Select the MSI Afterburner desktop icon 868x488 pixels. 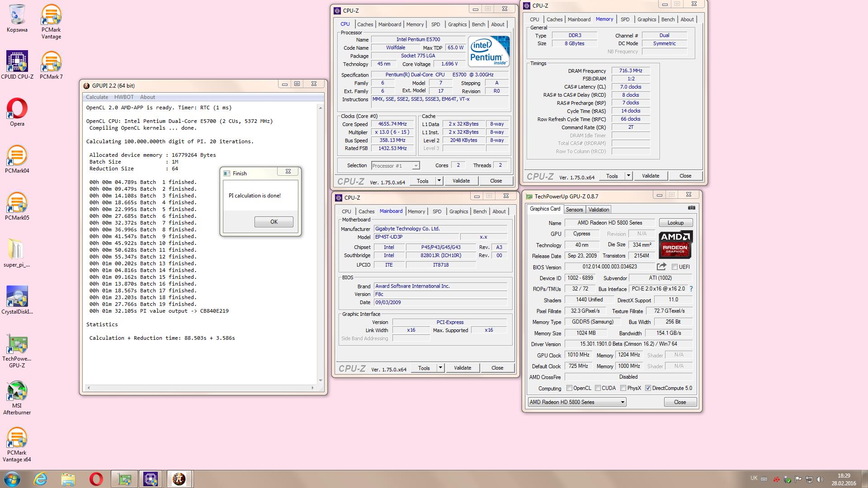tap(17, 398)
